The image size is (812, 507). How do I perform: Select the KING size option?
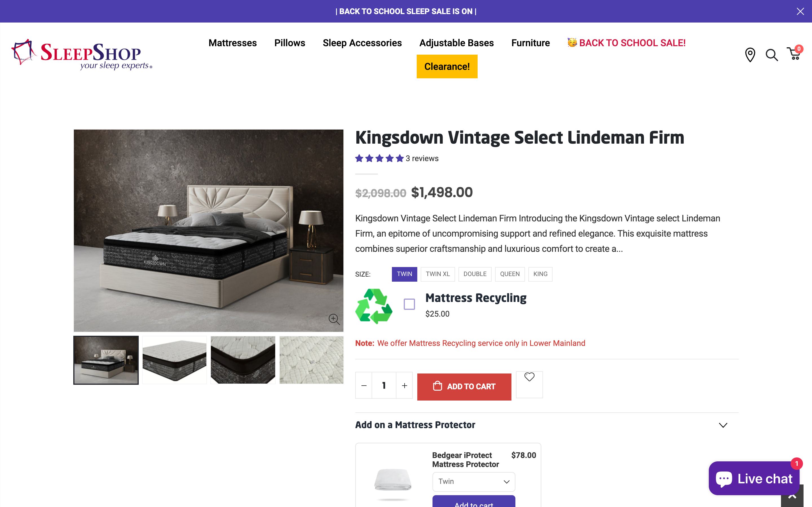coord(540,274)
